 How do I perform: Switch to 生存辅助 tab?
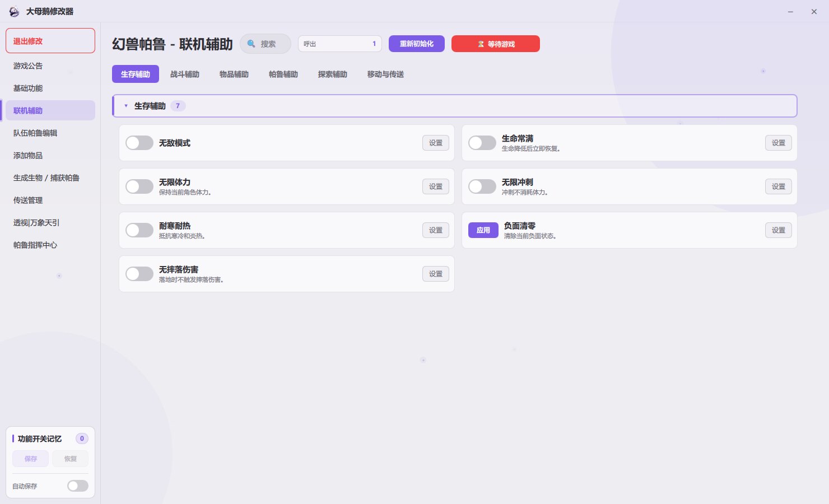[136, 74]
